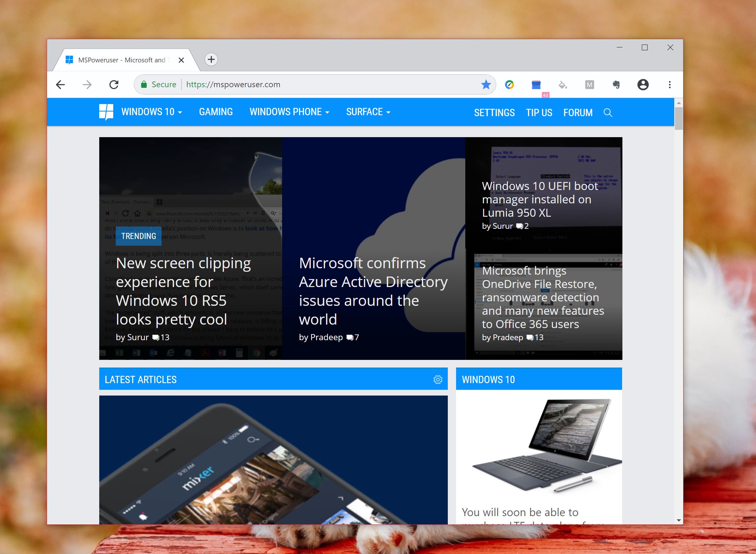Expand the Windows Phone navigation dropdown
The height and width of the screenshot is (554, 756).
[288, 112]
